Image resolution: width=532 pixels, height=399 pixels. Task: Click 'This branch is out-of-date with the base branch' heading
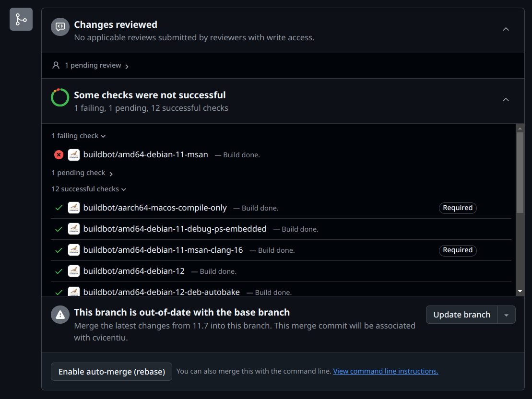click(182, 312)
